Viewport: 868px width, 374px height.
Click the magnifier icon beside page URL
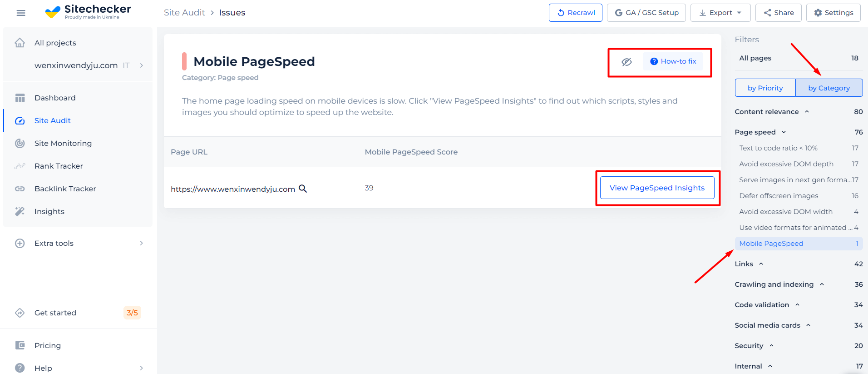pos(303,189)
